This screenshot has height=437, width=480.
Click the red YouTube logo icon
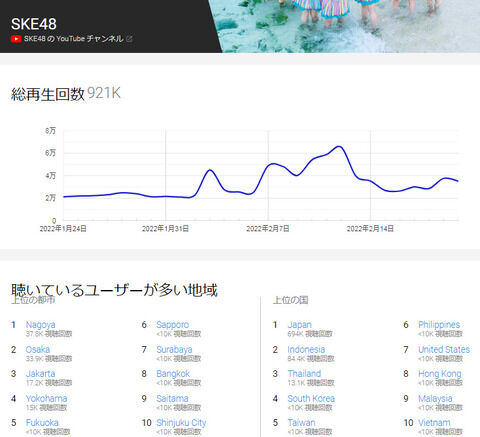tap(16, 39)
